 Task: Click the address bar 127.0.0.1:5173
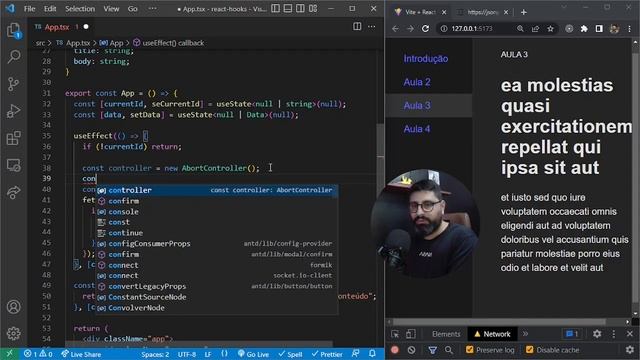(x=472, y=29)
